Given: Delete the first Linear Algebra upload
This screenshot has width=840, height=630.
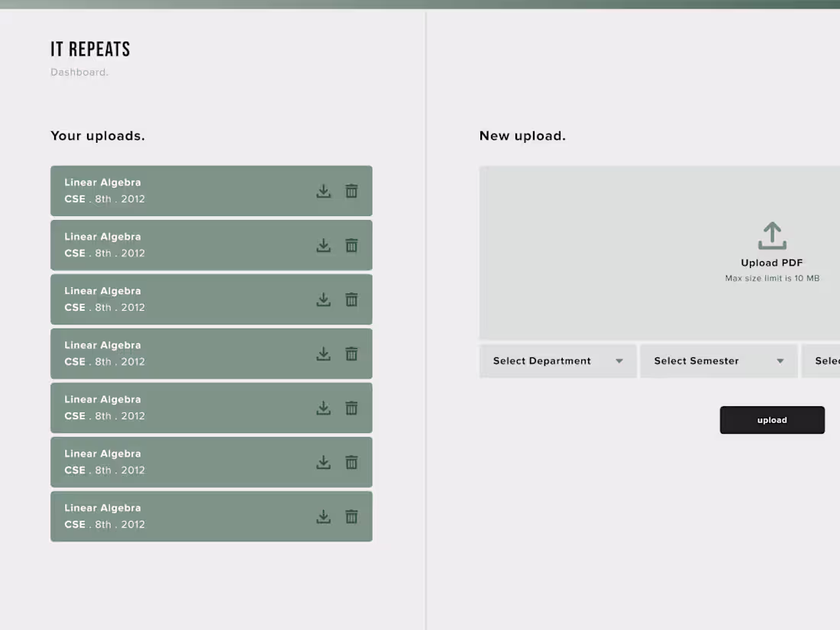Looking at the screenshot, I should click(351, 191).
